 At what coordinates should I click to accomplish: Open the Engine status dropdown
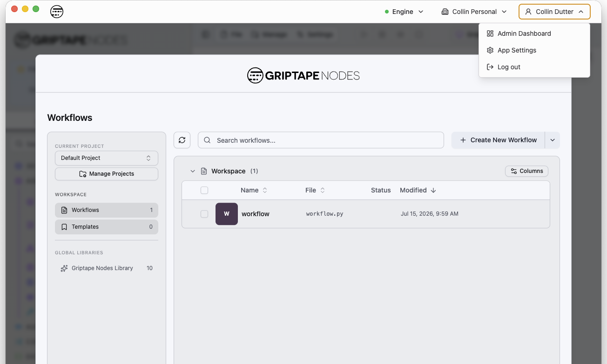click(x=404, y=12)
